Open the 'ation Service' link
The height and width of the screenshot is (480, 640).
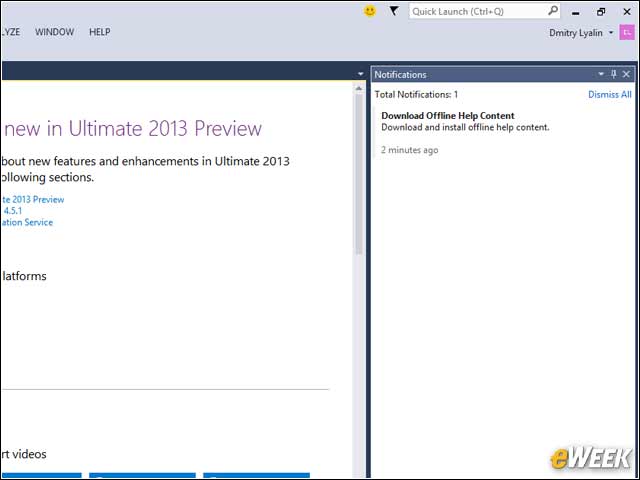click(27, 222)
